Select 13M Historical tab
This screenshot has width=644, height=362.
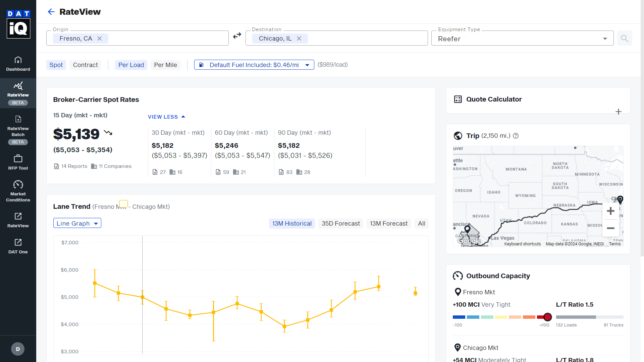292,224
